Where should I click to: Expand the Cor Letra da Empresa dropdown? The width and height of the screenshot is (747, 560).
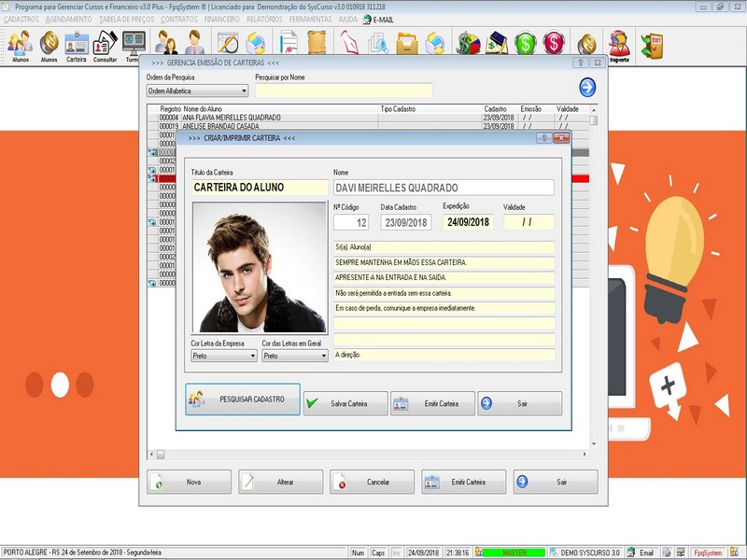tap(224, 356)
